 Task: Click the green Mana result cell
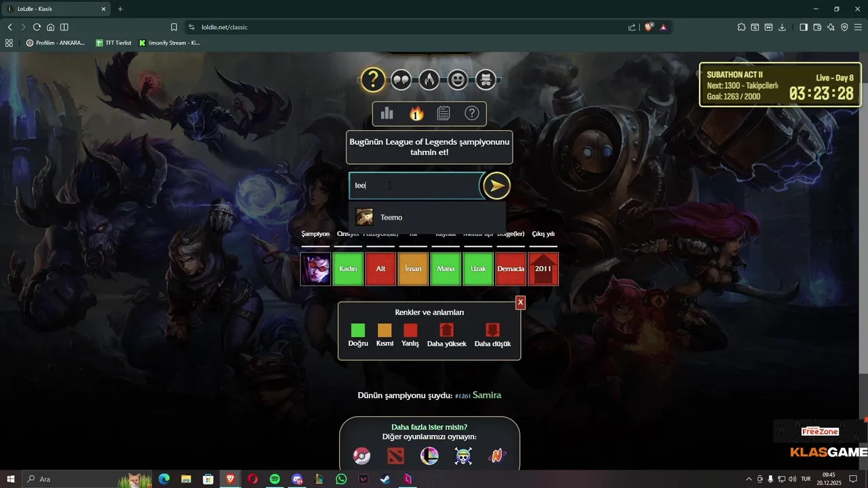click(x=446, y=269)
